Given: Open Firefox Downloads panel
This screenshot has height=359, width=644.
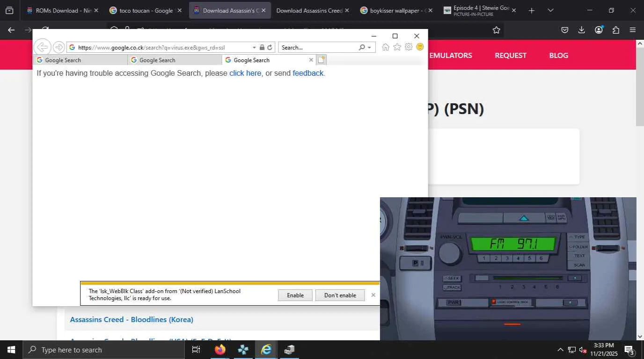Looking at the screenshot, I should 581,30.
